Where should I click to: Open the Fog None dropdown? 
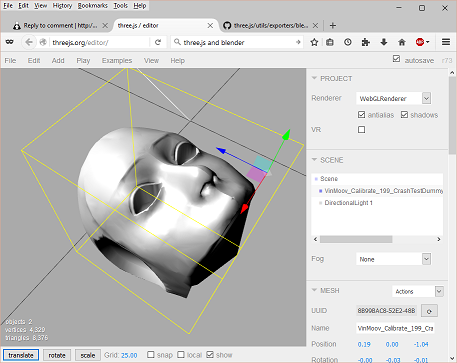[393, 259]
